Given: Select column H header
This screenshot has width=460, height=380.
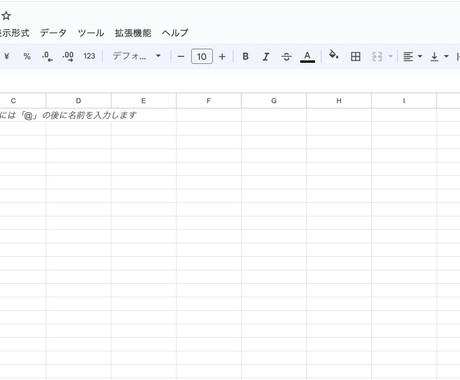Looking at the screenshot, I should point(339,101).
